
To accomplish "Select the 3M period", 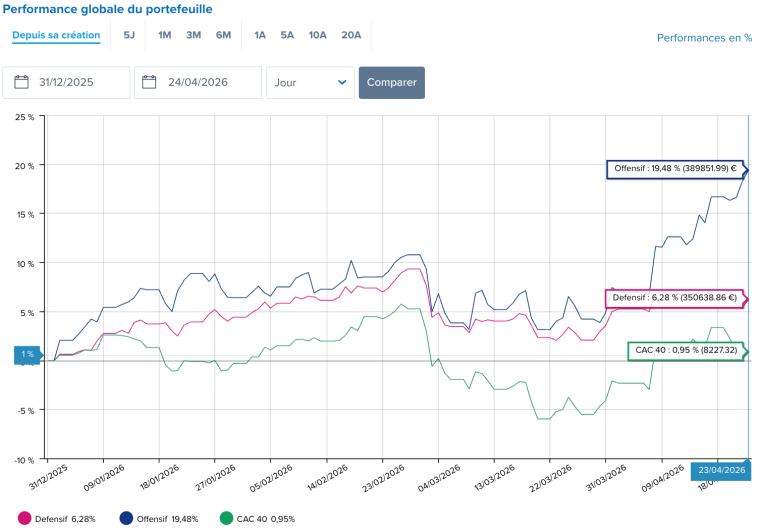I will [194, 35].
